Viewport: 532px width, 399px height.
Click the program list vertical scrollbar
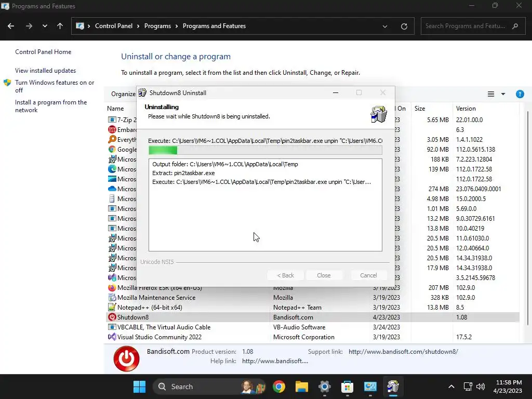click(528, 217)
